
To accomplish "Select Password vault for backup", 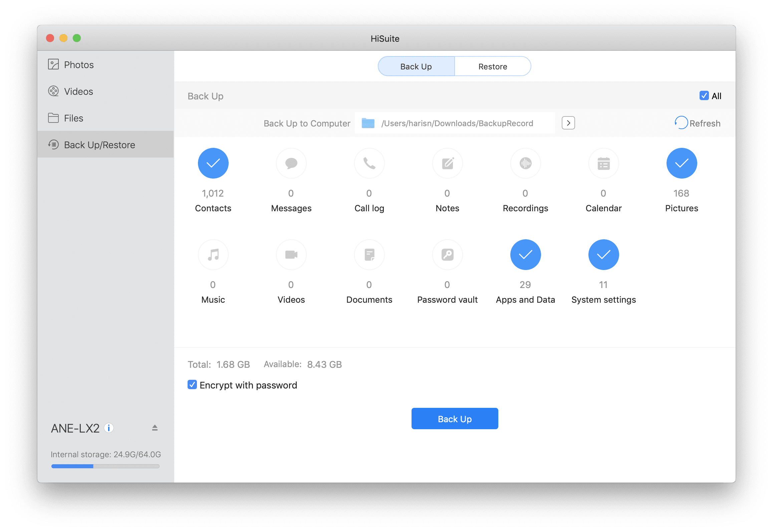I will point(447,254).
